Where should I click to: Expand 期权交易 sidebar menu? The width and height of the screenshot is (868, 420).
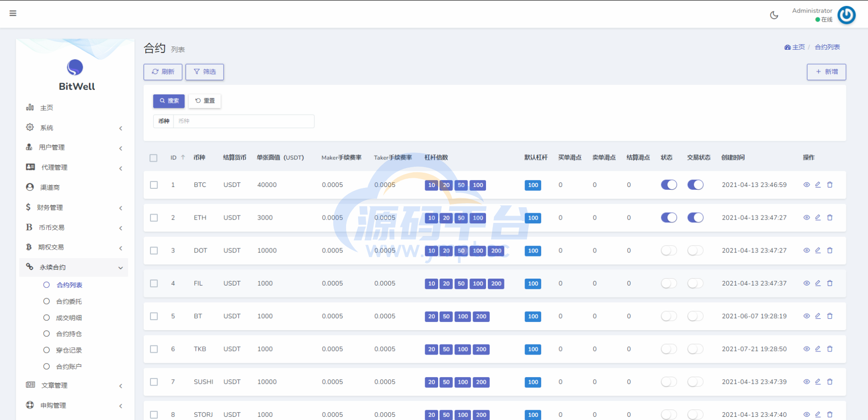(74, 247)
